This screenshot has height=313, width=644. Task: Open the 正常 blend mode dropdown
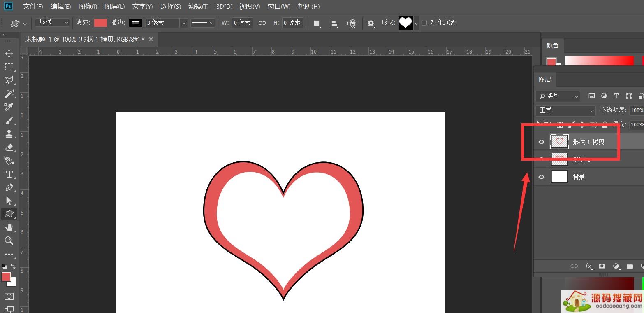click(565, 110)
